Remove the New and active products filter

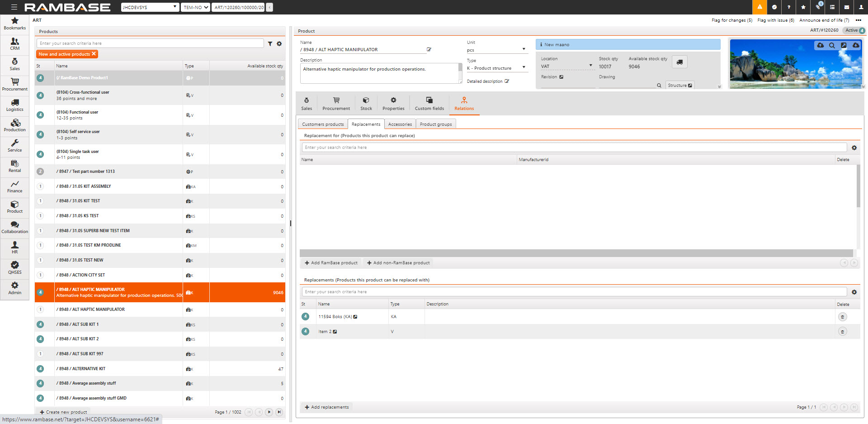tap(94, 54)
